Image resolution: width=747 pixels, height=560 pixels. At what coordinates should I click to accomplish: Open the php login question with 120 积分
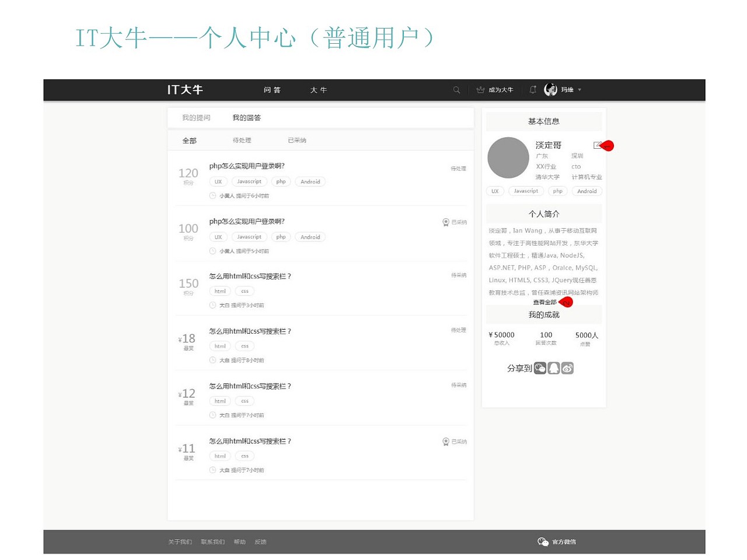pyautogui.click(x=247, y=166)
